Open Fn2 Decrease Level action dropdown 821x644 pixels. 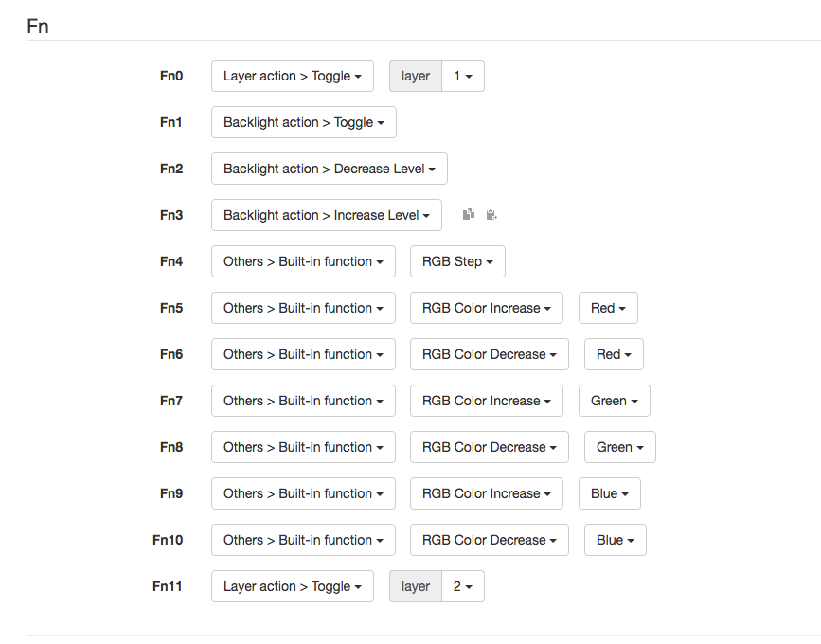[329, 169]
